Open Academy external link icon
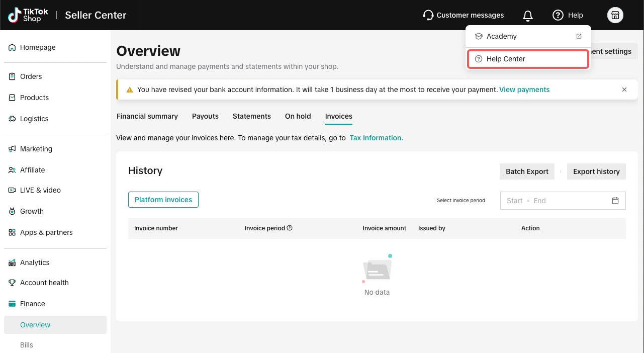This screenshot has height=353, width=644. coord(579,36)
